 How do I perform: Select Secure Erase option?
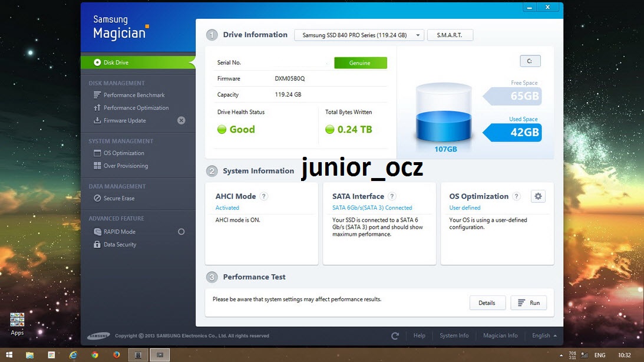coord(118,198)
